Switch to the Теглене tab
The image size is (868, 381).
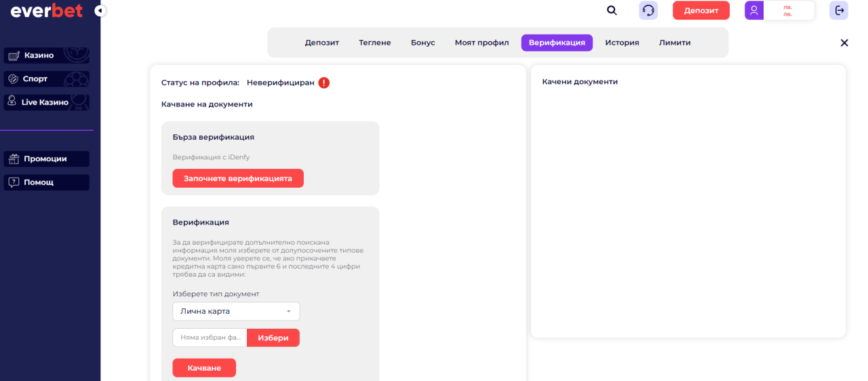point(374,43)
